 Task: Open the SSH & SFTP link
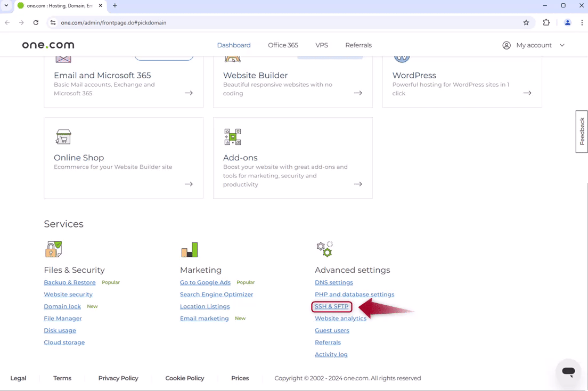pos(331,306)
